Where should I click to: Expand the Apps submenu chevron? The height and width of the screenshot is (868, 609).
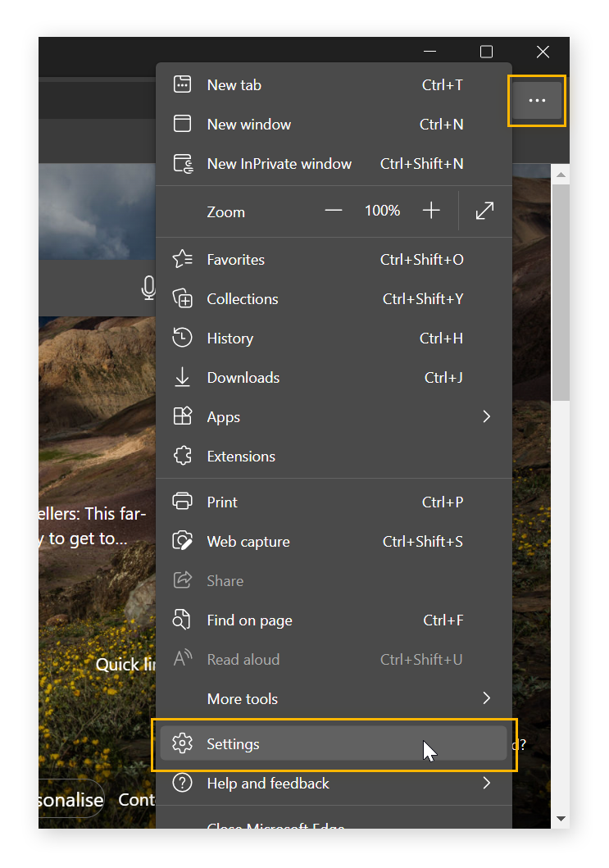point(486,416)
